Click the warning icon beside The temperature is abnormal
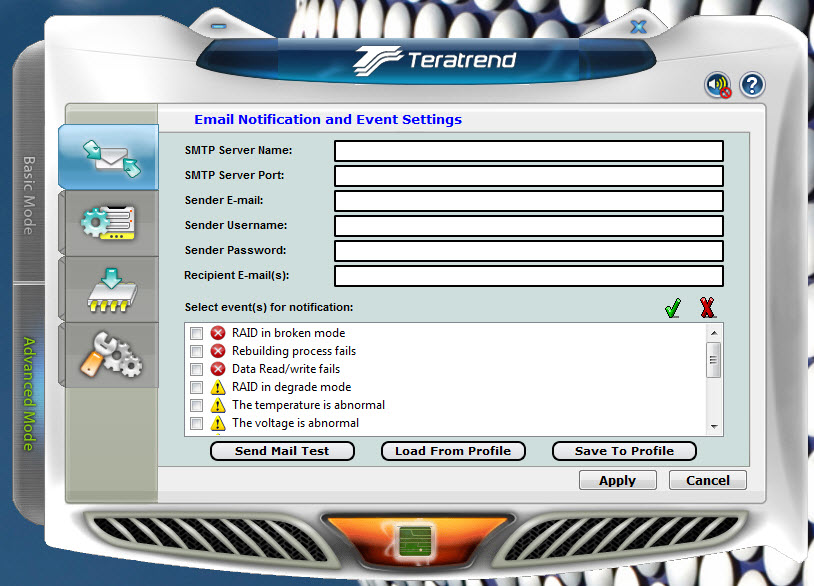This screenshot has height=586, width=814. tap(218, 405)
